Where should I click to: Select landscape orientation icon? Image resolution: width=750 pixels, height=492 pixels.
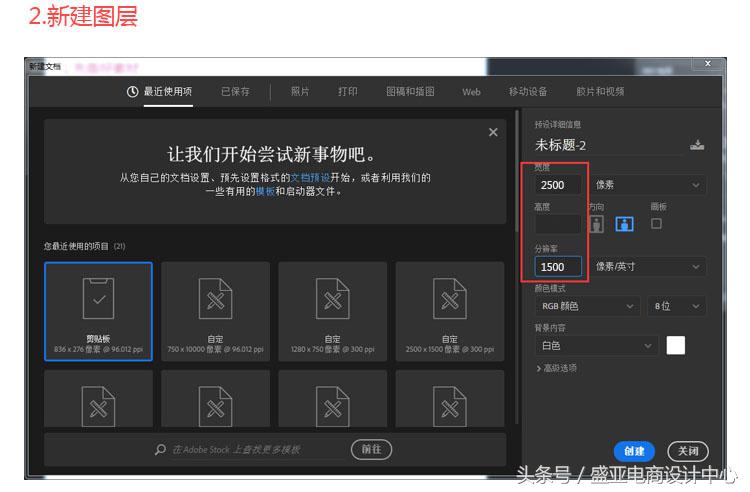625,224
